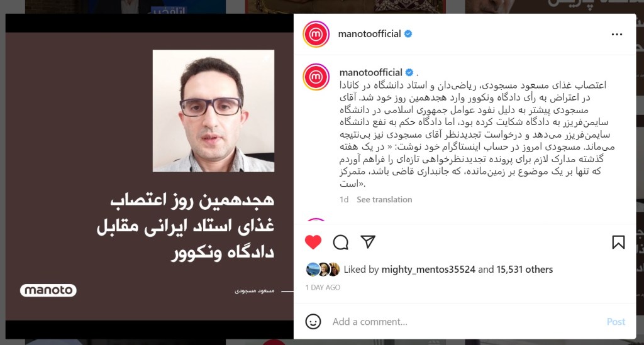Click the manoto logo on post image

pyautogui.click(x=48, y=290)
